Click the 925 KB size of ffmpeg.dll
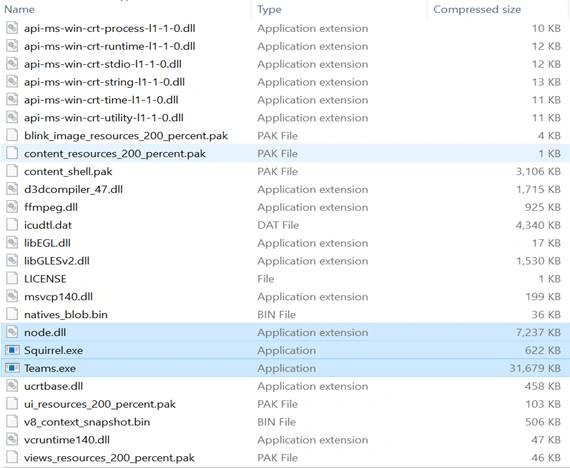Image resolution: width=570 pixels, height=468 pixels. tap(543, 207)
